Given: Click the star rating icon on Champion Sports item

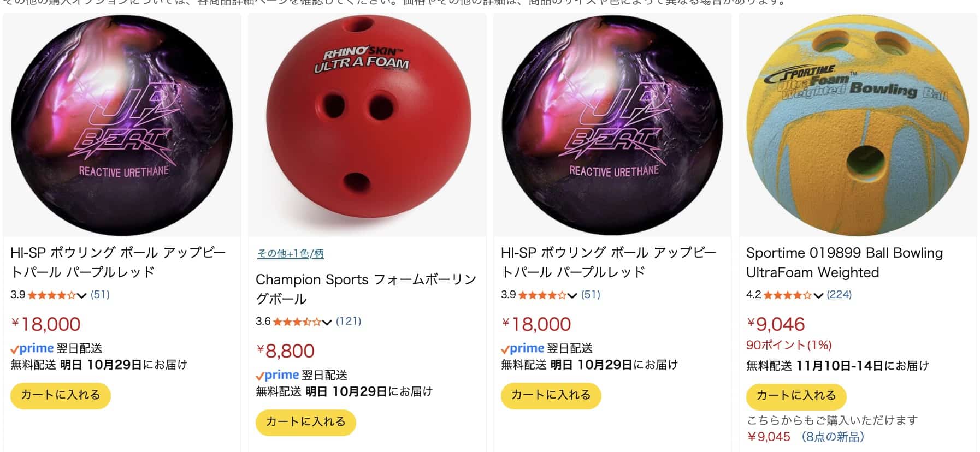Looking at the screenshot, I should pyautogui.click(x=296, y=322).
